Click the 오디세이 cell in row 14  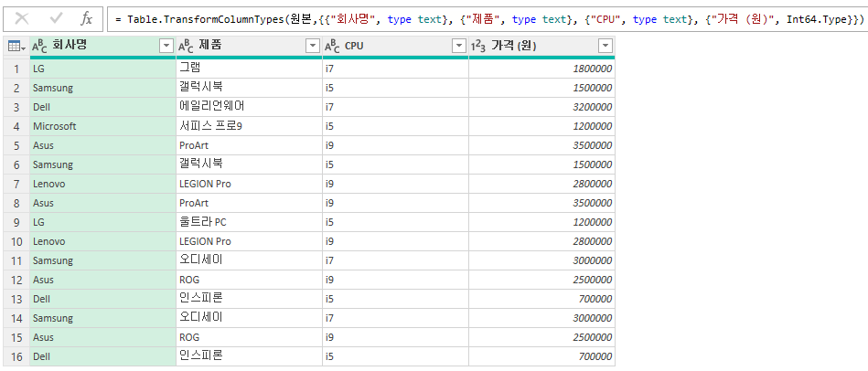(x=249, y=319)
